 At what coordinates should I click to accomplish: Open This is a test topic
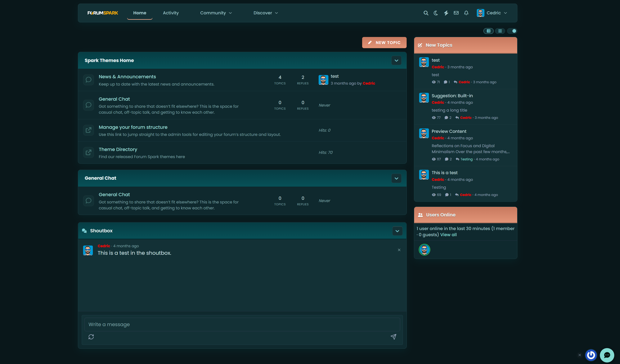click(x=444, y=173)
